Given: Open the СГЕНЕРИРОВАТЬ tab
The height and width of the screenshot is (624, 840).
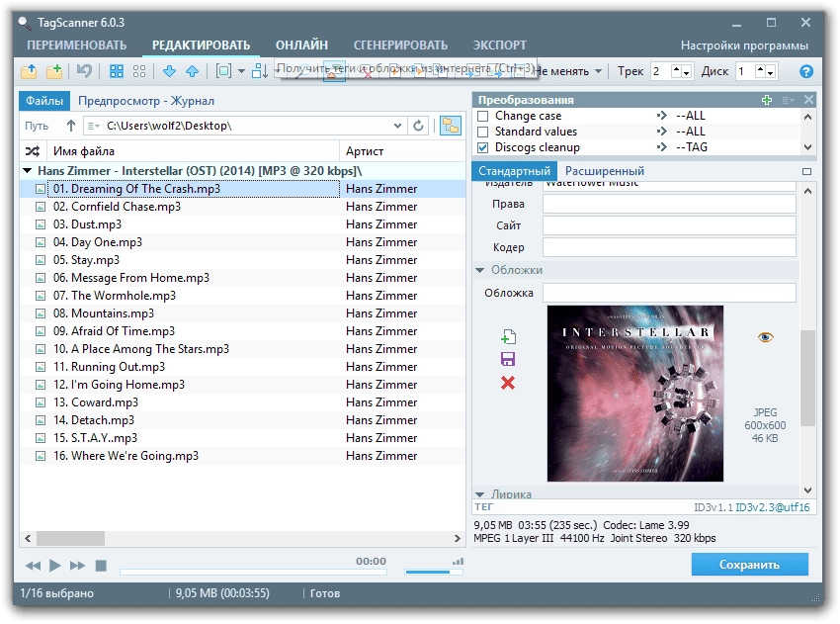Looking at the screenshot, I should point(400,45).
